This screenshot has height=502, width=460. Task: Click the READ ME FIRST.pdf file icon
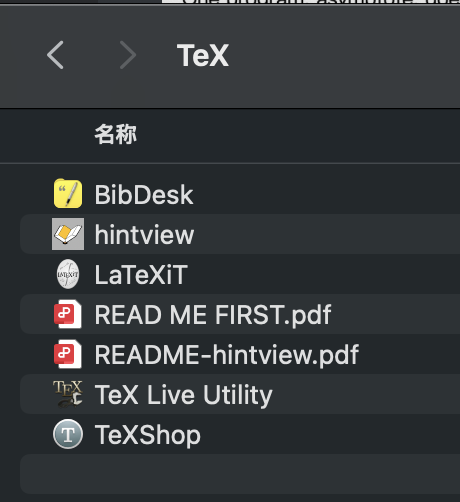tap(68, 314)
